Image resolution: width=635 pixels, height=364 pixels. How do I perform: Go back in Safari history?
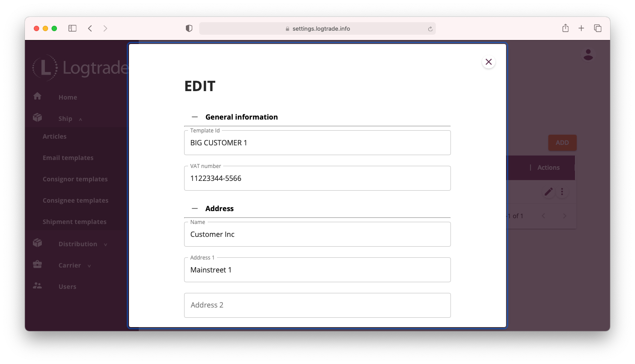tap(90, 28)
